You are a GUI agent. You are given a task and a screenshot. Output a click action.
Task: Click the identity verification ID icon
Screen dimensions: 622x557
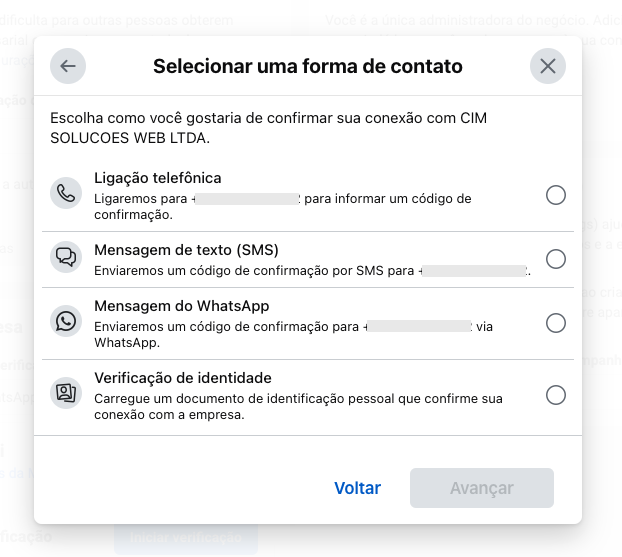tap(66, 393)
